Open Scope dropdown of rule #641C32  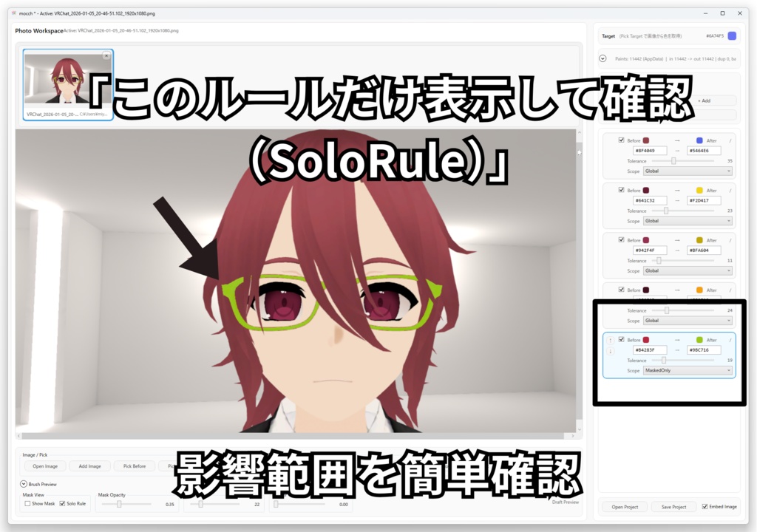pos(688,221)
